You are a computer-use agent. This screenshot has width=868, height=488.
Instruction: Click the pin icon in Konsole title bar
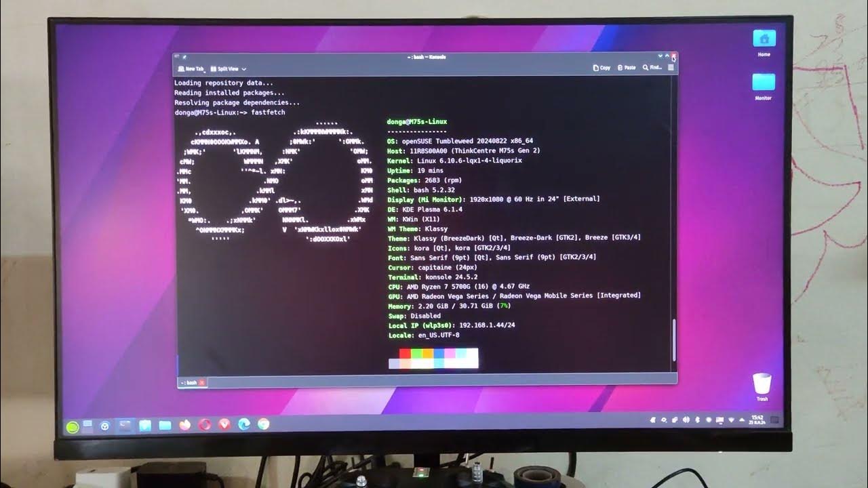(184, 57)
